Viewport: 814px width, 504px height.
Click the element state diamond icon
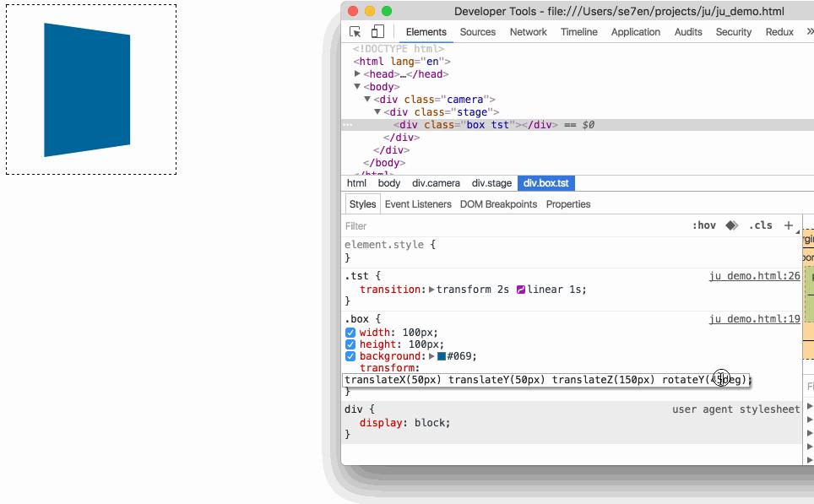pyautogui.click(x=731, y=225)
